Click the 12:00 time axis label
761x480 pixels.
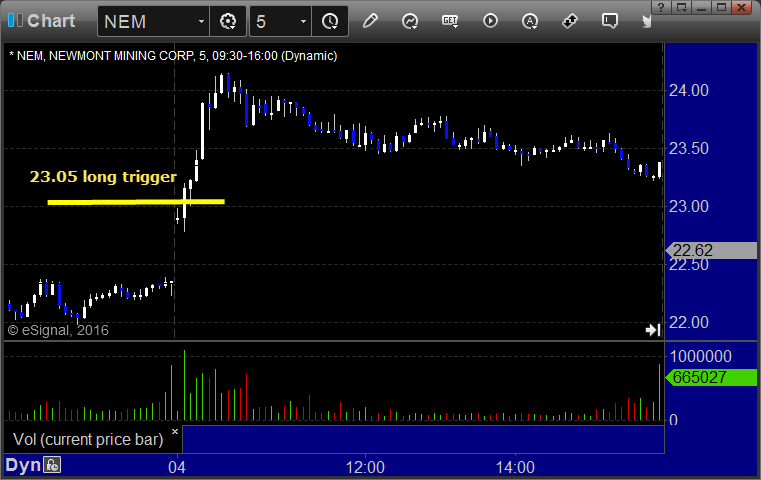(x=365, y=467)
